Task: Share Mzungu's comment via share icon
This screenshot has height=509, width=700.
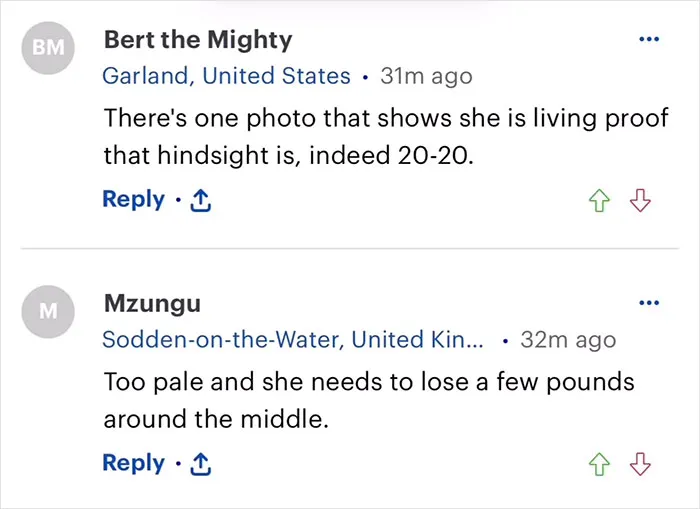Action: 200,464
